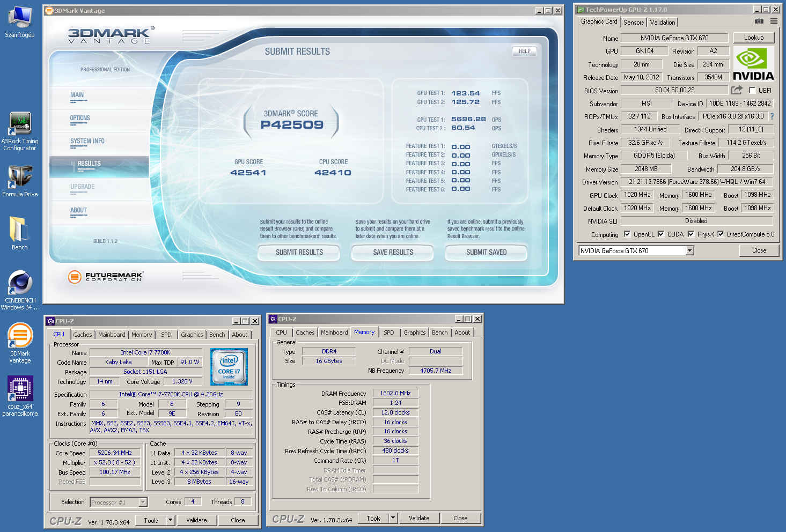
Task: Open the Formula Drive desktop icon
Action: (20, 176)
